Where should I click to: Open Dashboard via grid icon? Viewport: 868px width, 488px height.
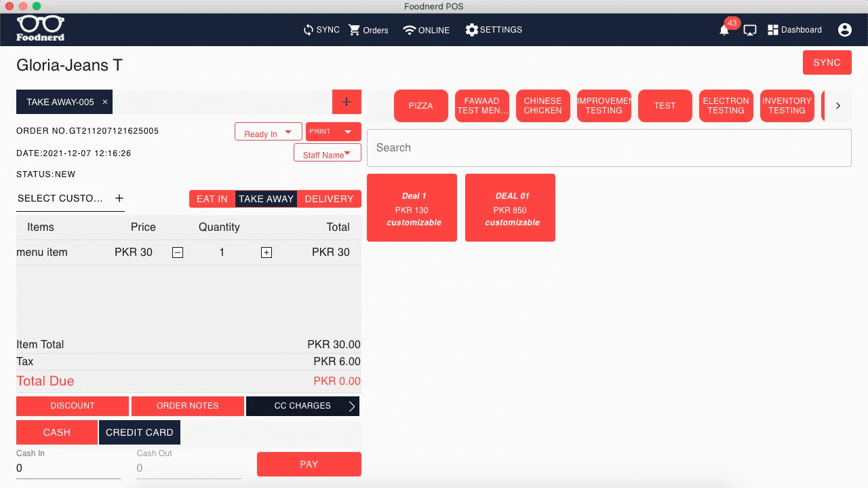(x=772, y=30)
